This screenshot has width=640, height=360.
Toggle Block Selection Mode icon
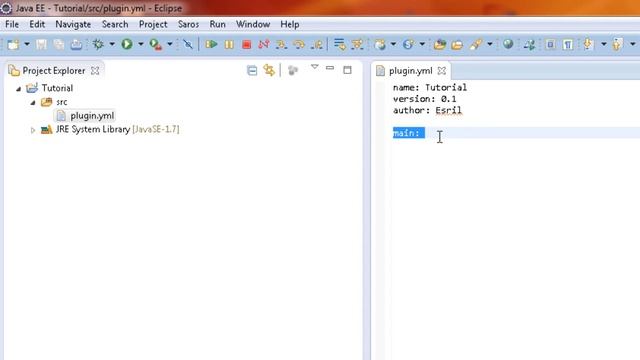click(x=550, y=44)
